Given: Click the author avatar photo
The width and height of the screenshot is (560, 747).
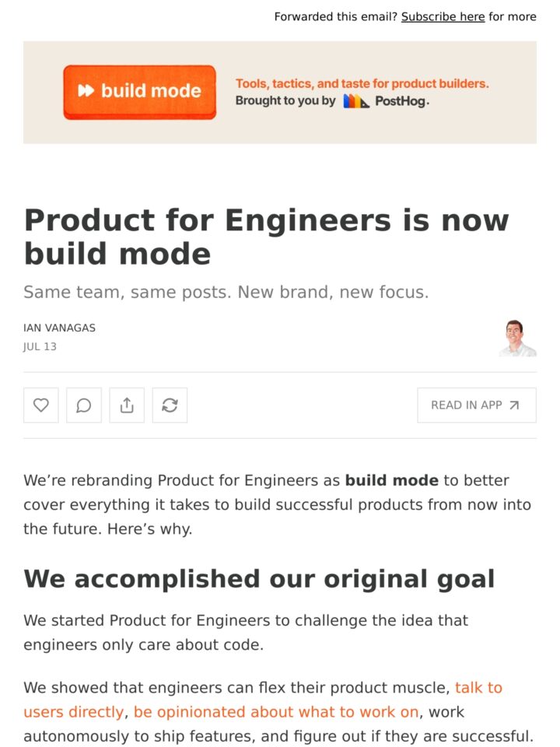Looking at the screenshot, I should click(x=518, y=338).
